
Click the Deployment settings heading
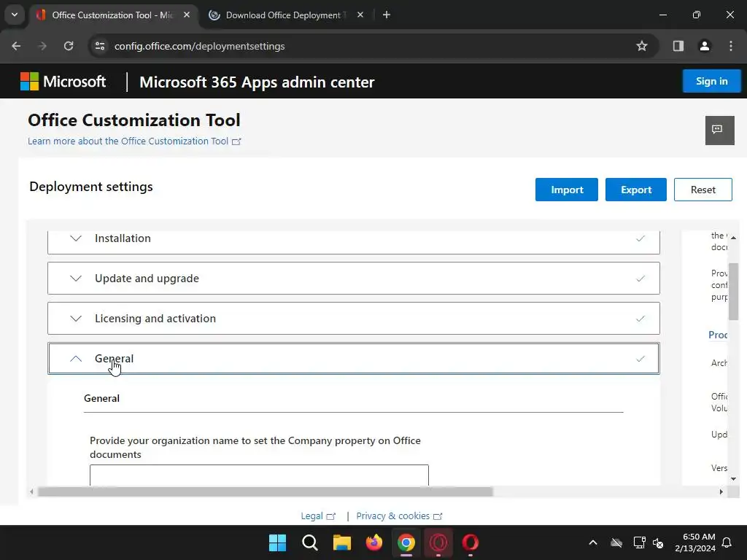coord(91,187)
